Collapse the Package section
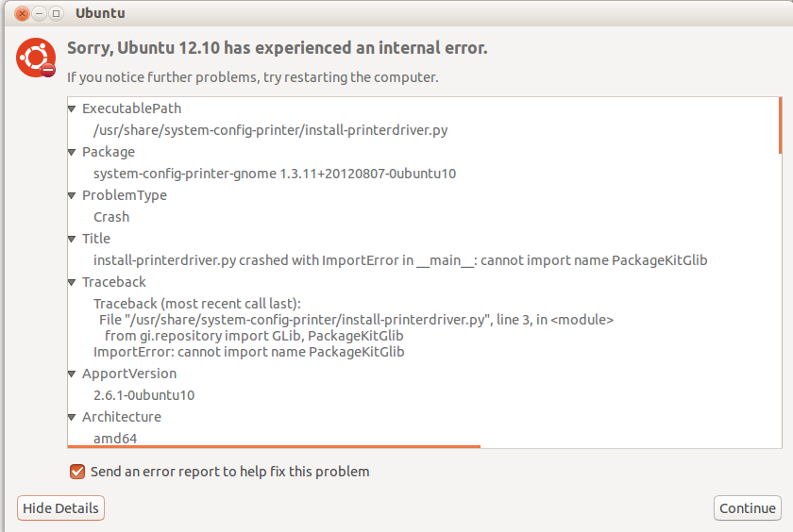Screen dimensions: 793x532 (x=73, y=153)
